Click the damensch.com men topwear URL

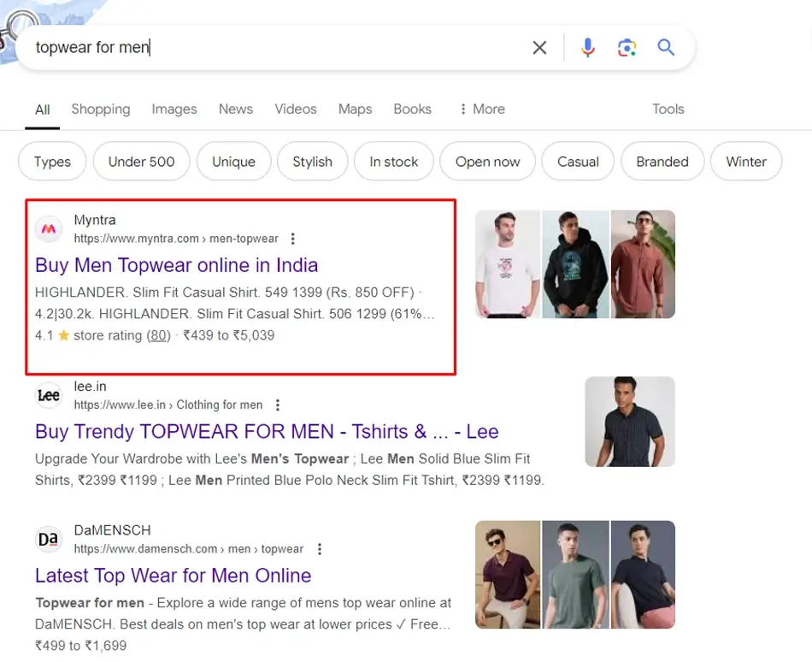tap(189, 549)
